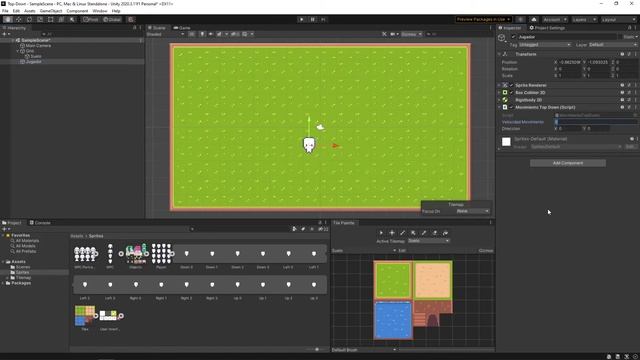Switch to the Game tab

point(182,28)
